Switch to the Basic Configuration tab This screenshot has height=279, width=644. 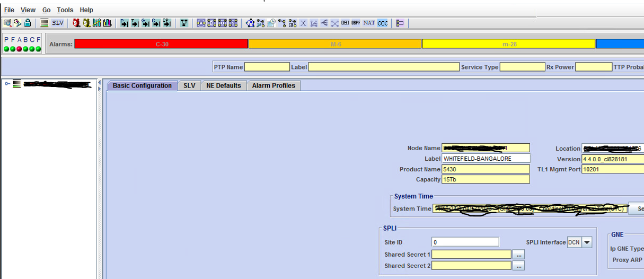point(142,85)
